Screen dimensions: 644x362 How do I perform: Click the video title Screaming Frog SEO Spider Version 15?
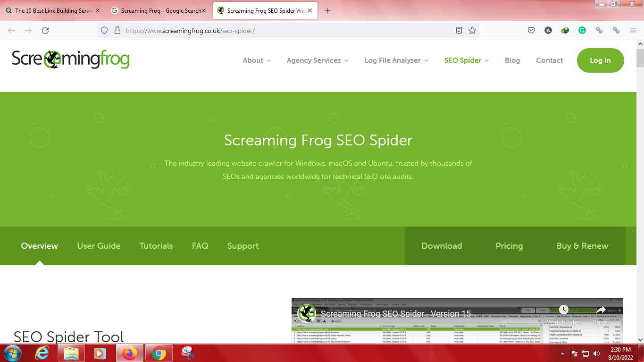click(x=396, y=314)
